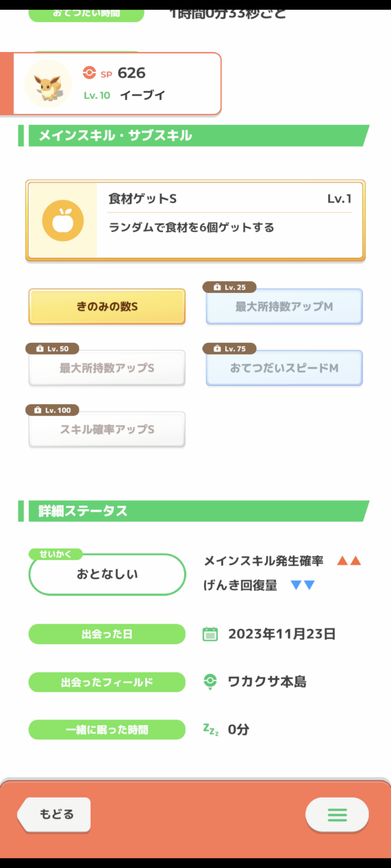The width and height of the screenshot is (391, 868).
Task: Tap locked おてつだいスピードM sub skill
Action: [x=284, y=368]
